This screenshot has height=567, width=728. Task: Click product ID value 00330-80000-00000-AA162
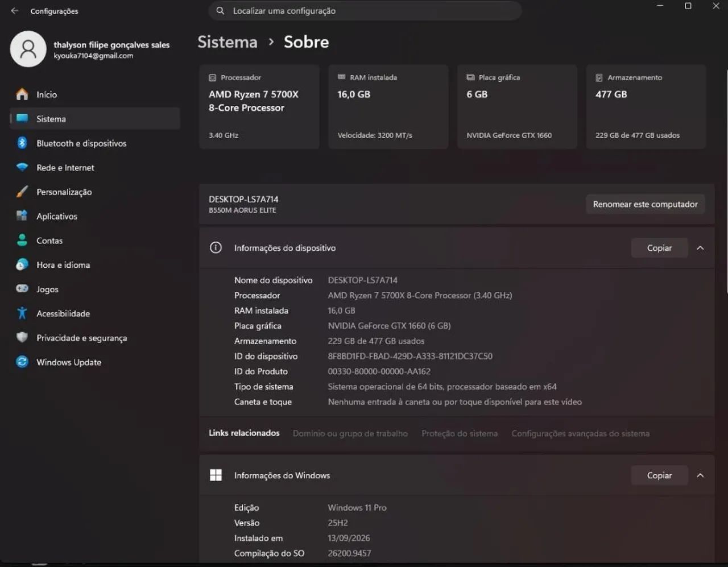(x=379, y=371)
